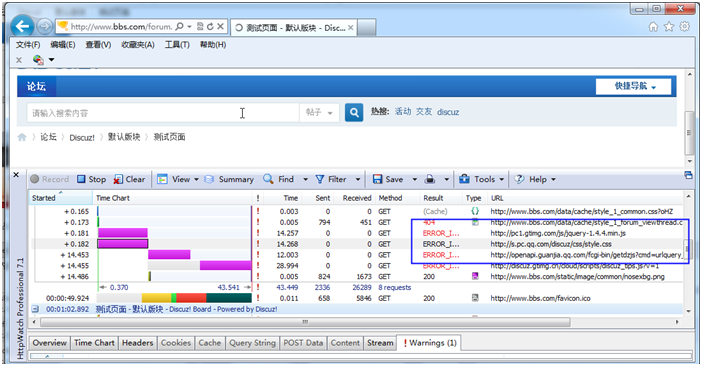Click the horizontal scrollbar of request list

click(305, 322)
